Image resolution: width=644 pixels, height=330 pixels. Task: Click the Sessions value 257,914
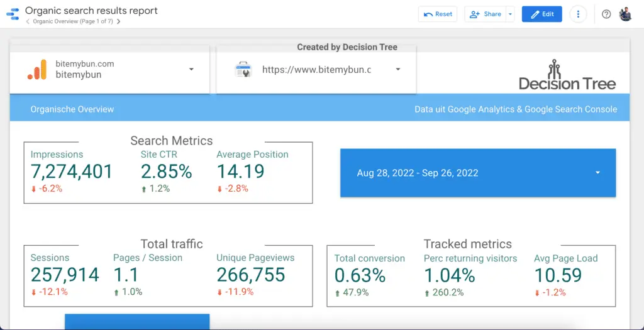(x=65, y=275)
